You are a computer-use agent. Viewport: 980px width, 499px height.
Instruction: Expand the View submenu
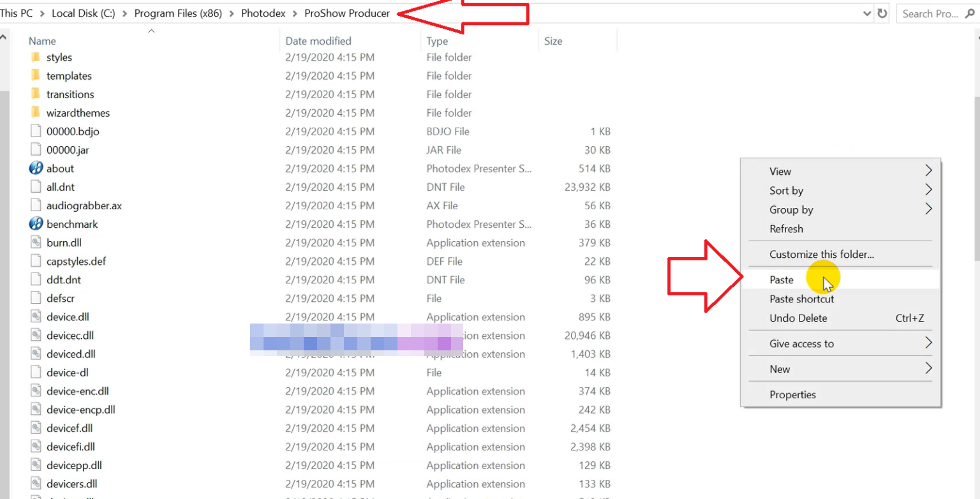[x=928, y=171]
